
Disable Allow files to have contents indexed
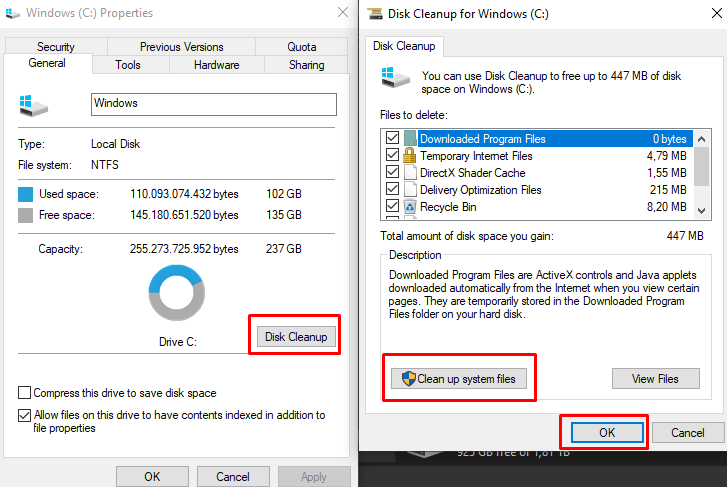tap(25, 415)
